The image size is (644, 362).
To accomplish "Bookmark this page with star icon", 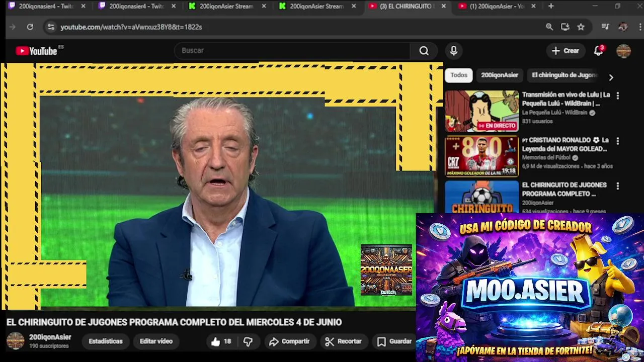I will point(581,27).
